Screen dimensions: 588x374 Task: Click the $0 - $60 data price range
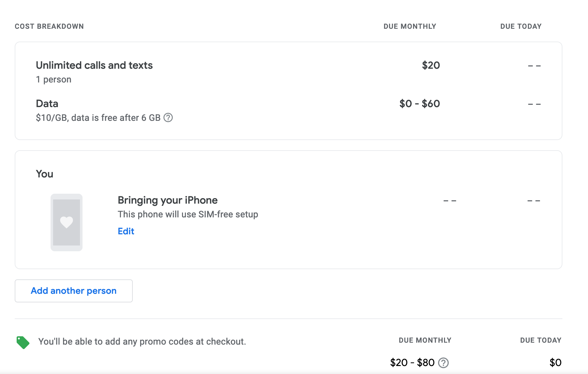click(x=420, y=104)
